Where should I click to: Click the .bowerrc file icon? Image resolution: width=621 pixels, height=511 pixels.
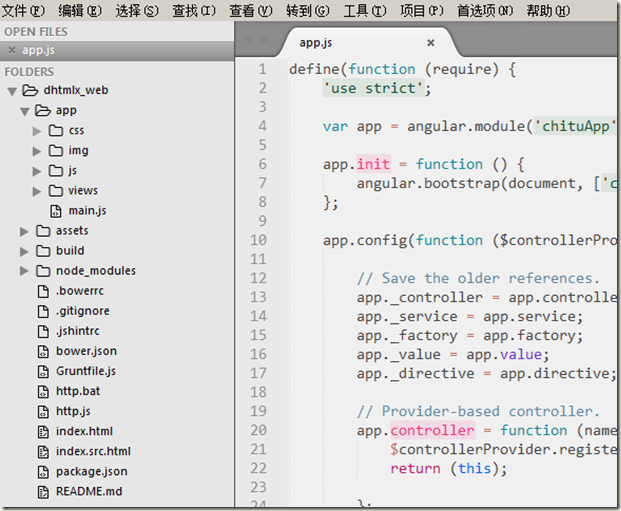tap(43, 292)
